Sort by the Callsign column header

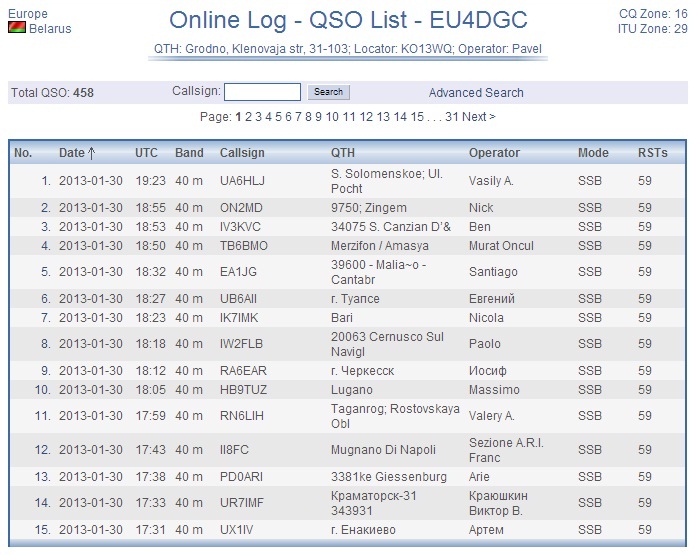pos(242,153)
